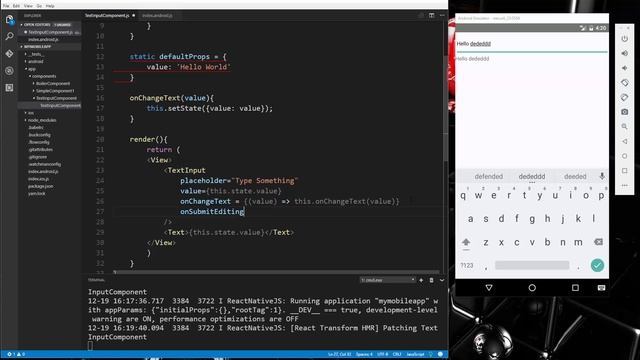Rotate emulator left icon
The image size is (640, 360).
tap(624, 83)
